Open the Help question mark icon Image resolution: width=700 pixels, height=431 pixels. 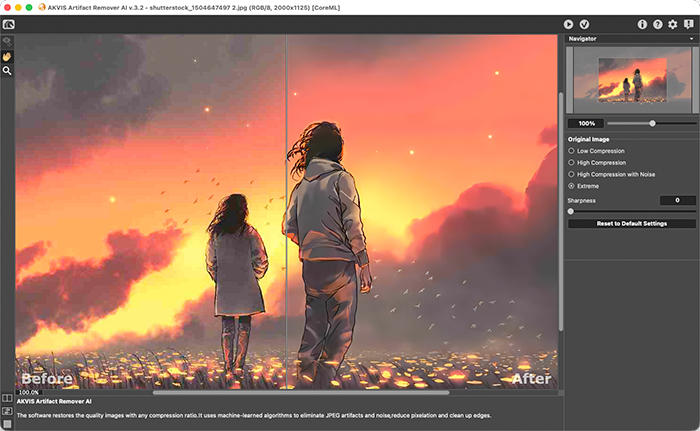point(658,24)
